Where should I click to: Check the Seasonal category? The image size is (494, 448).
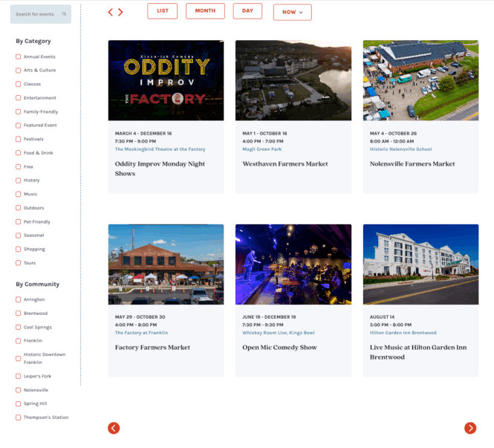(x=19, y=236)
